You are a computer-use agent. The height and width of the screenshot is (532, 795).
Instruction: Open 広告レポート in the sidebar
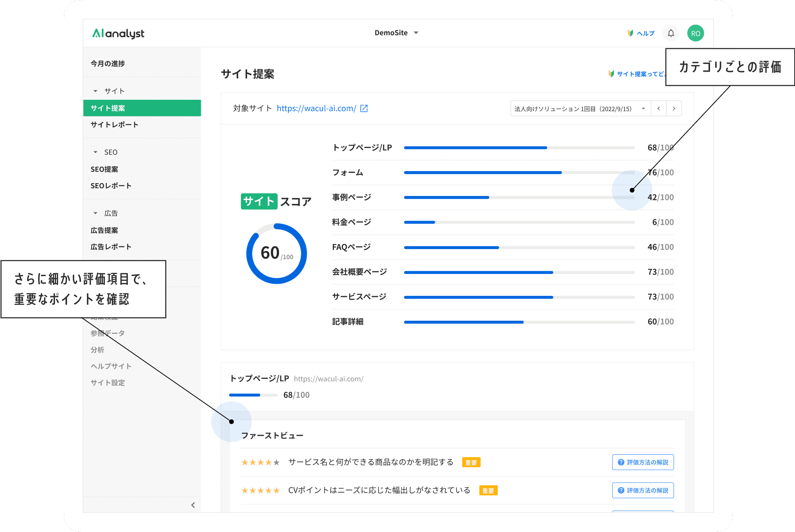(x=111, y=247)
